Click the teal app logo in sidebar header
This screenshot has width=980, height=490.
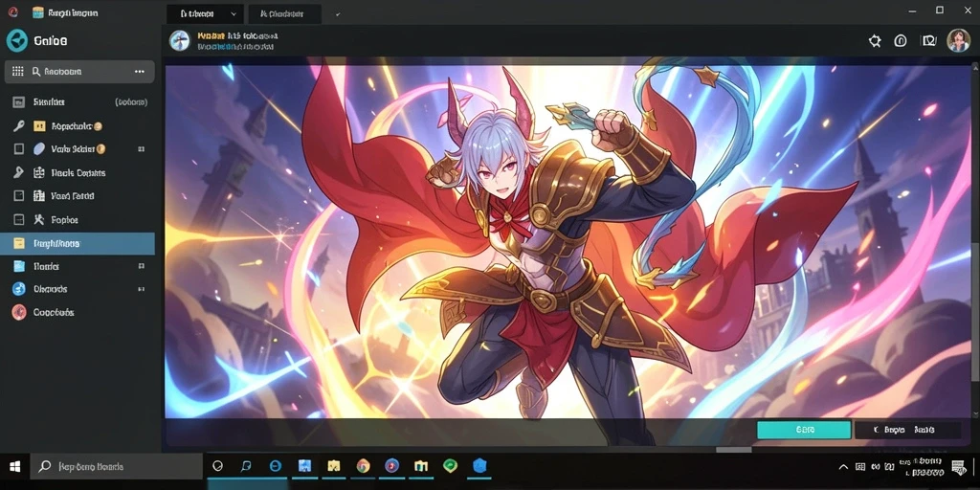pyautogui.click(x=17, y=40)
